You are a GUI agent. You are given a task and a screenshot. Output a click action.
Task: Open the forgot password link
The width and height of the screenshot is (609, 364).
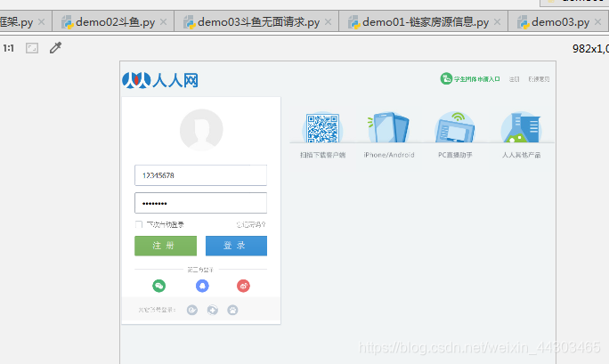click(x=251, y=224)
